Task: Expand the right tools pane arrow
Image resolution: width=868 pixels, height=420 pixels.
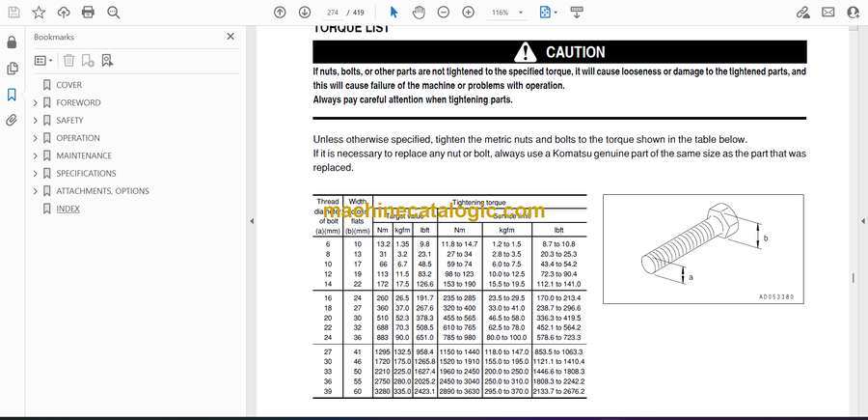Action: coord(862,221)
